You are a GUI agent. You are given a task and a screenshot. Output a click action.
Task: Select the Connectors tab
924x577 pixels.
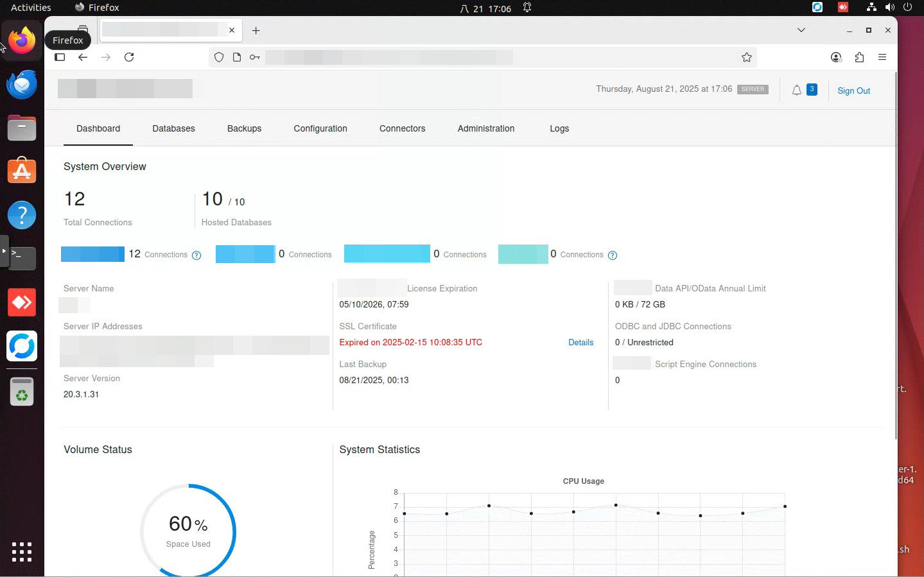402,128
